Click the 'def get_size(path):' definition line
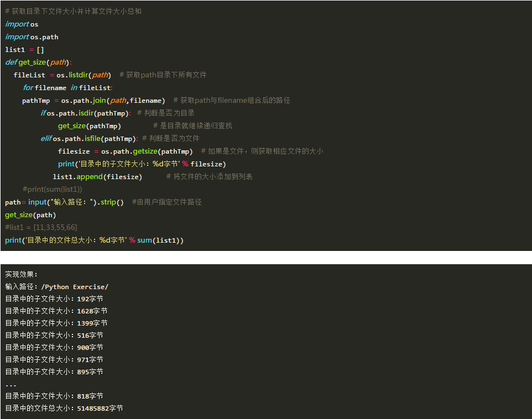532x419 pixels. [38, 62]
